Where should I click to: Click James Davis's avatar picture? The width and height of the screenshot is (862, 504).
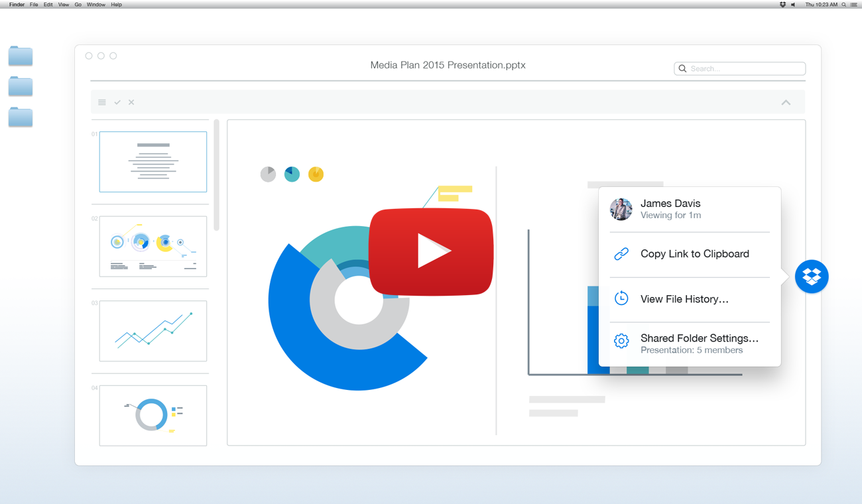(x=621, y=209)
